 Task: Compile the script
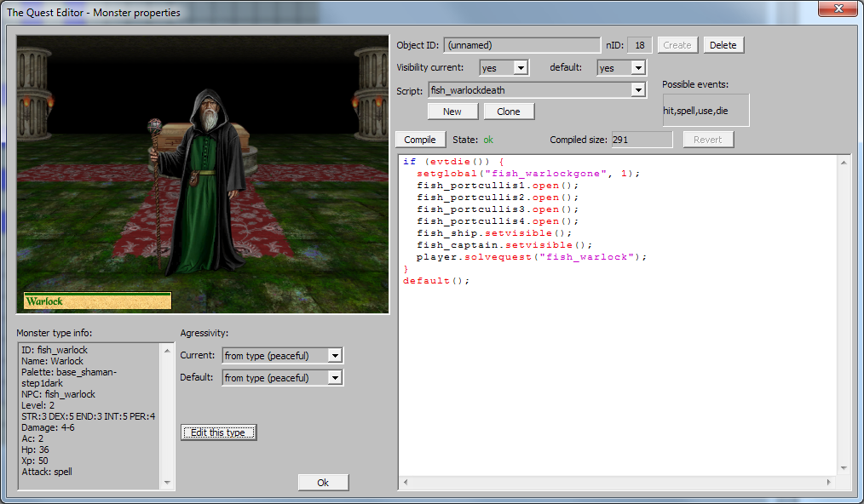(x=420, y=140)
